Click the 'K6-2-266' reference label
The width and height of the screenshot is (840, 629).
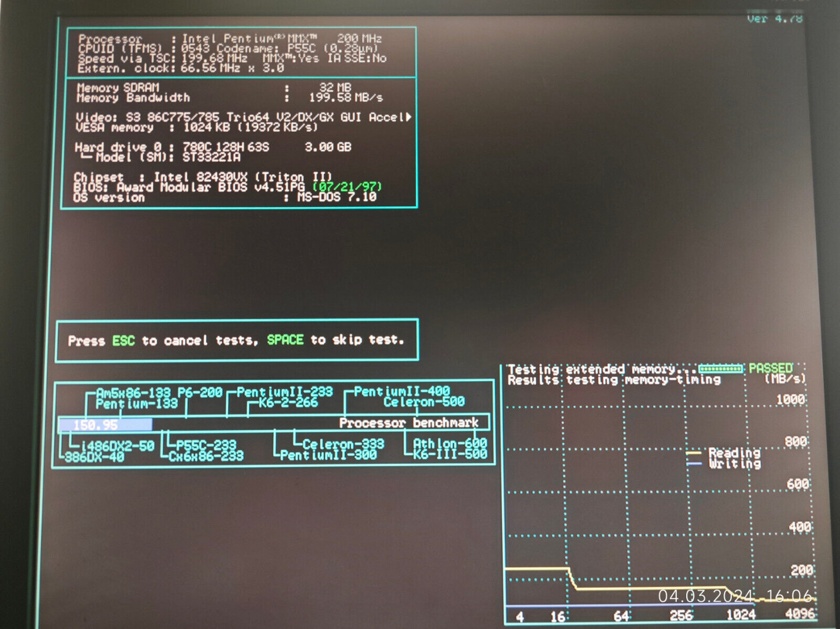288,402
